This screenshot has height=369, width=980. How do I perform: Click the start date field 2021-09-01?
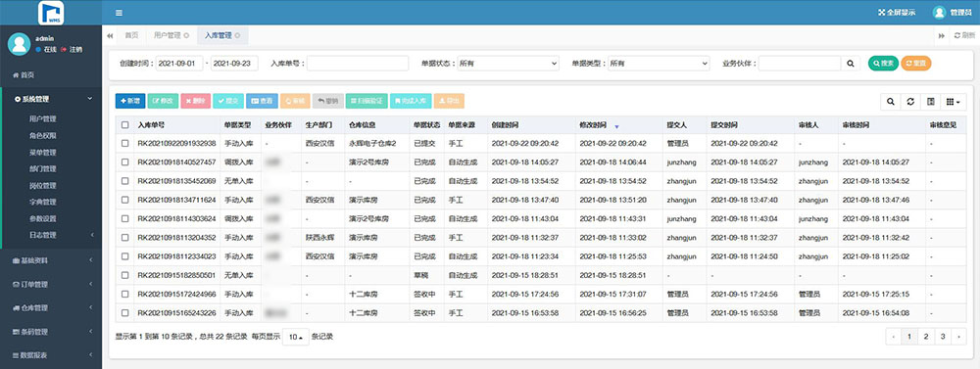pyautogui.click(x=179, y=63)
